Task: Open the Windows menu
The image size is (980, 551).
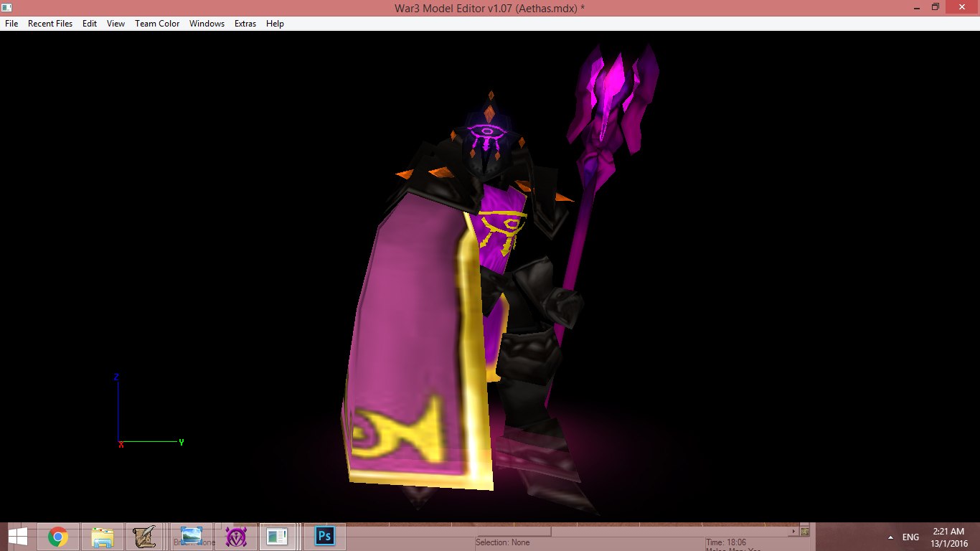Action: click(x=207, y=24)
